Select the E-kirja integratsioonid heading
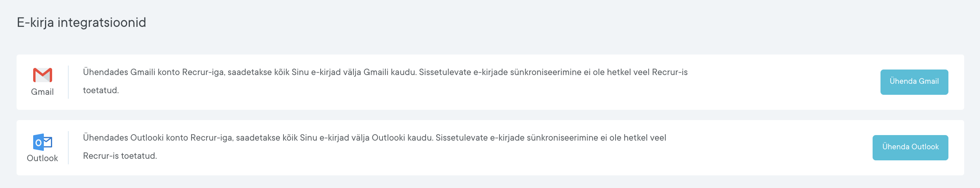 (81, 23)
